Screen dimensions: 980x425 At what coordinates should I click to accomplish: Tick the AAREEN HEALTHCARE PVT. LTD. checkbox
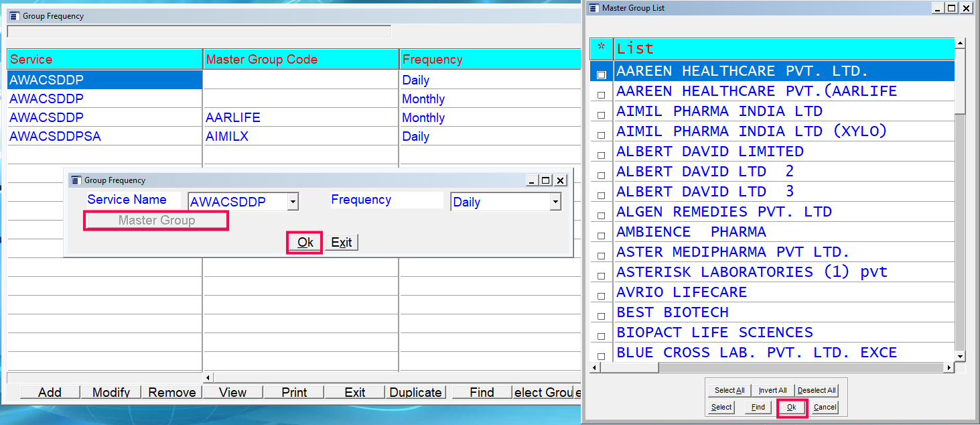[x=602, y=74]
